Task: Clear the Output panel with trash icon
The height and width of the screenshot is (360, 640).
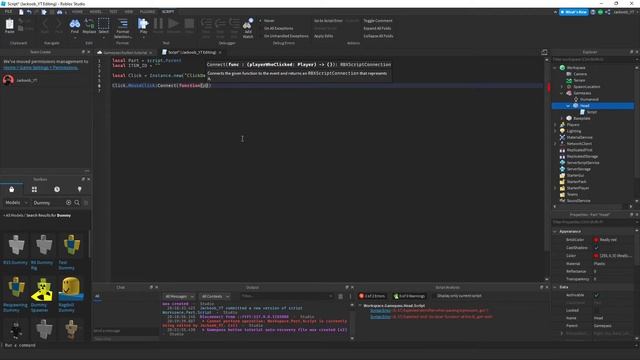Action: (x=340, y=296)
